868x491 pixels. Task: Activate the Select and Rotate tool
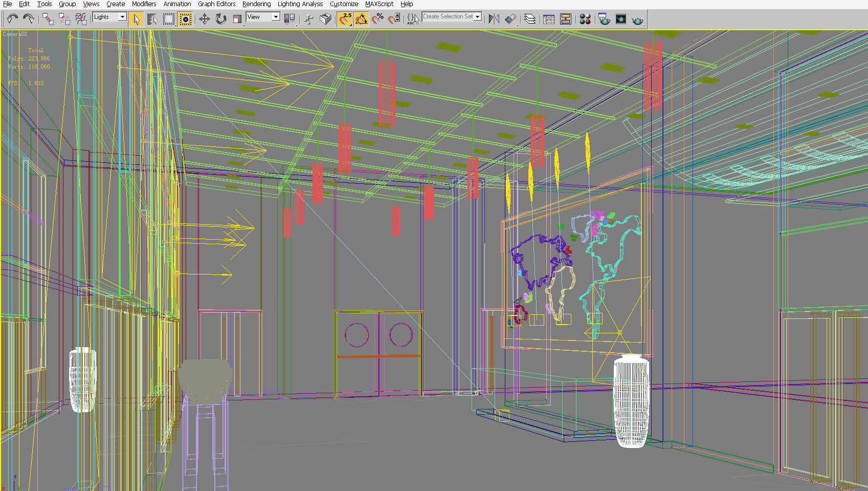pos(221,19)
